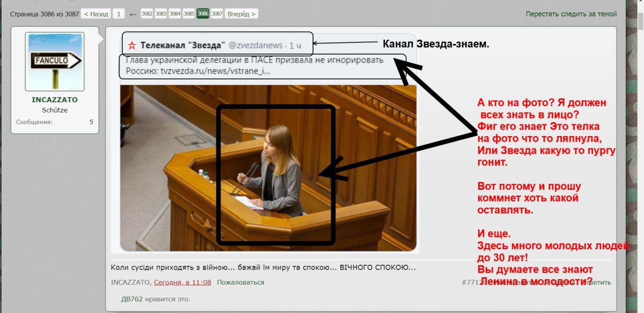Viewport: 644px width, 313px height.
Task: Click the left arrow beside page 1
Action: (133, 14)
